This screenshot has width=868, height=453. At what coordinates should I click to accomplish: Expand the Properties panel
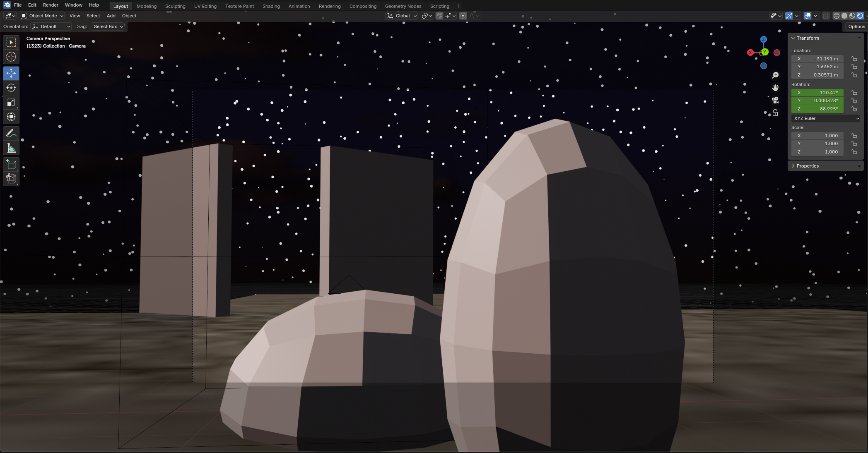coord(808,166)
